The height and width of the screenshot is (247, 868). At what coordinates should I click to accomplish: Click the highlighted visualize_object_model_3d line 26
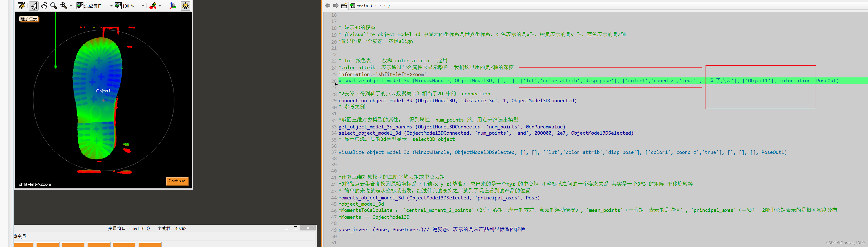click(588, 81)
